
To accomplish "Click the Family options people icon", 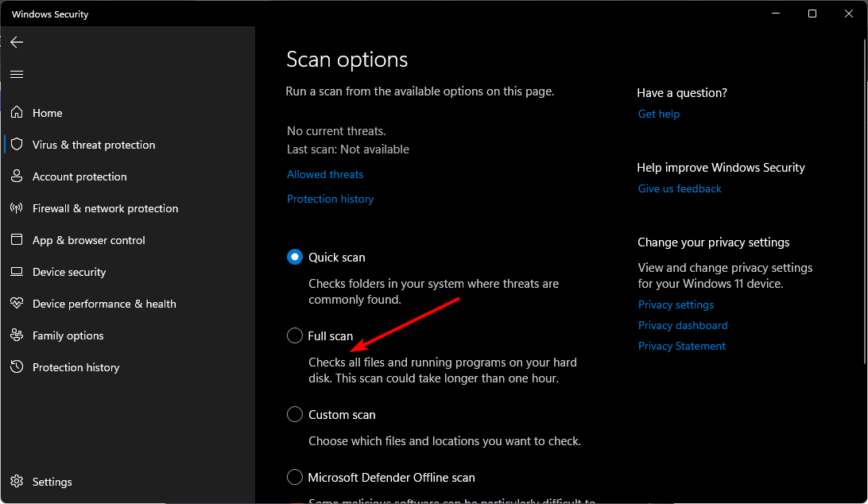I will point(17,335).
